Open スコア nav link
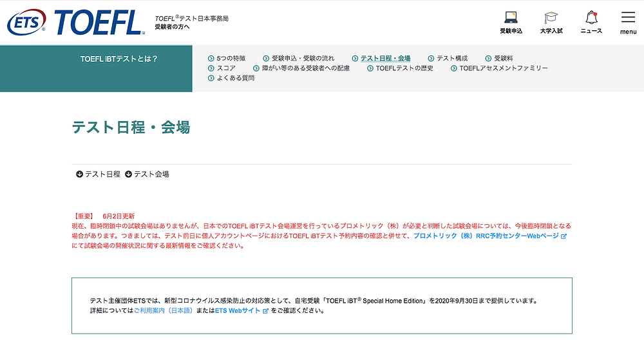Image resolution: width=644 pixels, height=340 pixels. click(226, 68)
